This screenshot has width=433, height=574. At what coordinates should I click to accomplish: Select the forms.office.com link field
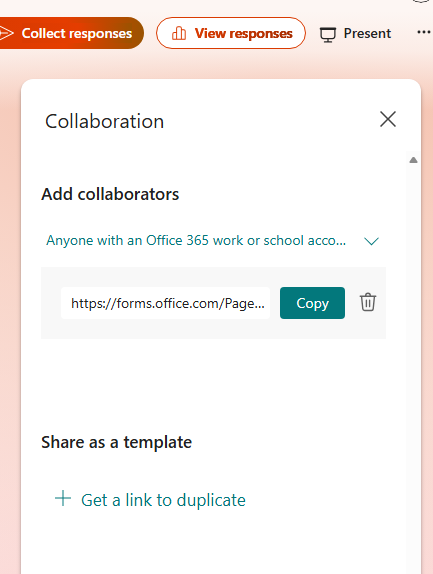pos(165,303)
